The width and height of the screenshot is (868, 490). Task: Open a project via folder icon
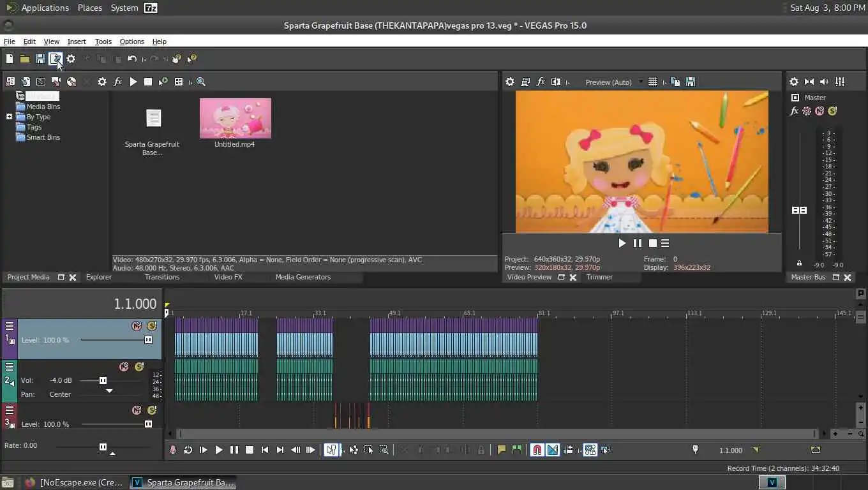point(25,59)
